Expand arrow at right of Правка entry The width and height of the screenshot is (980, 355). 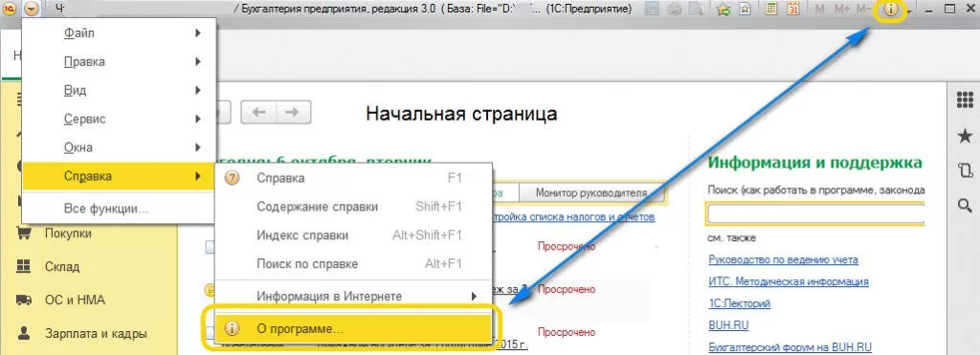(198, 62)
